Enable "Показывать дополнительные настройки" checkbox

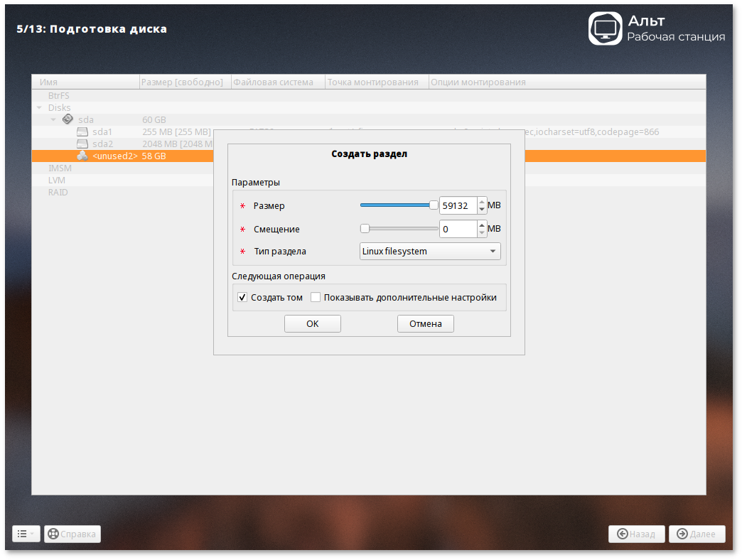pos(316,298)
